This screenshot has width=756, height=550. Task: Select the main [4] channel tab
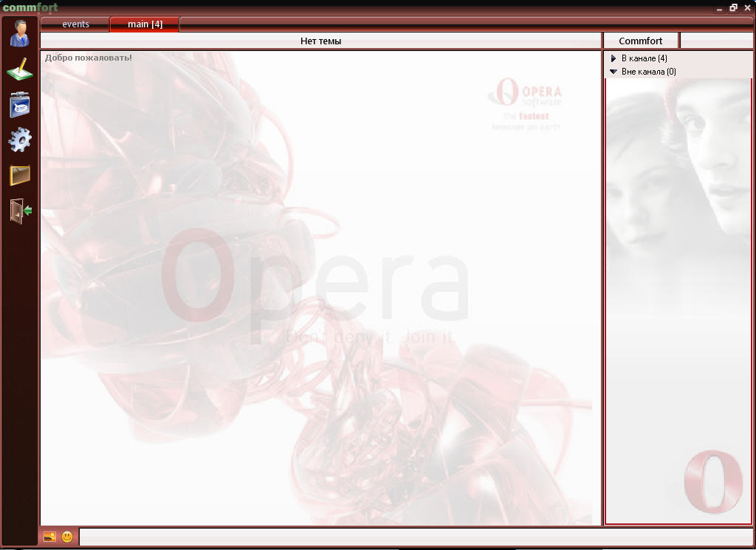click(x=145, y=24)
